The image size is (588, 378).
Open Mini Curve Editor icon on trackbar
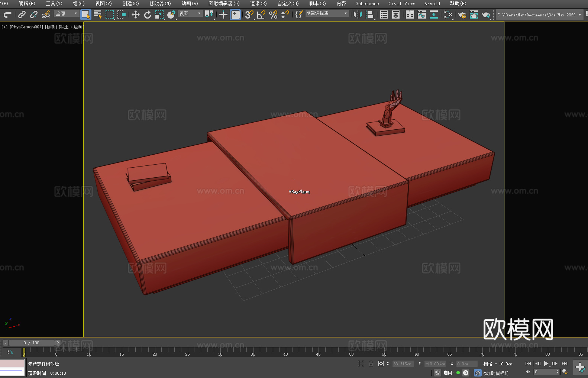click(10, 352)
